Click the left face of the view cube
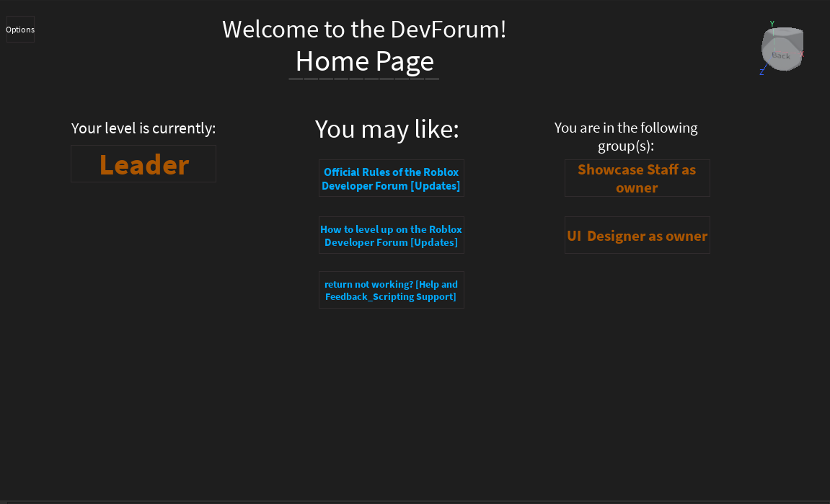The height and width of the screenshot is (504, 830). click(766, 41)
